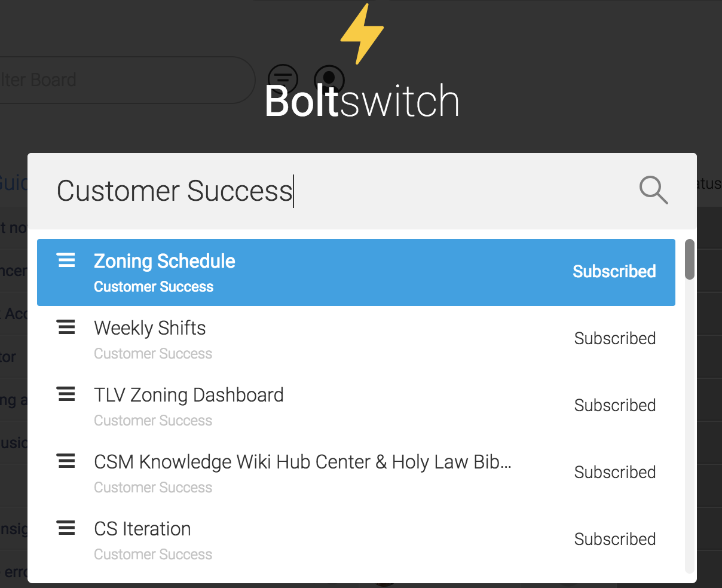Click the filter icon behind the overlay

(283, 78)
